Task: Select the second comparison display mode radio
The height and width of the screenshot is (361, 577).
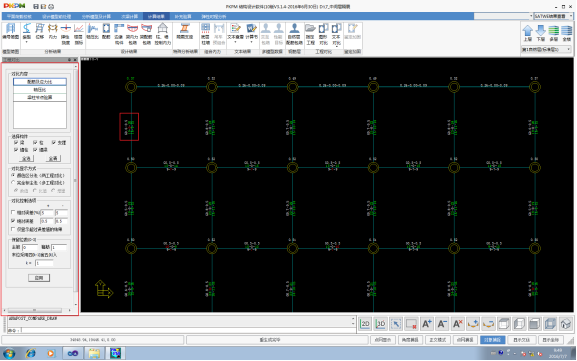Action: pos(14,183)
